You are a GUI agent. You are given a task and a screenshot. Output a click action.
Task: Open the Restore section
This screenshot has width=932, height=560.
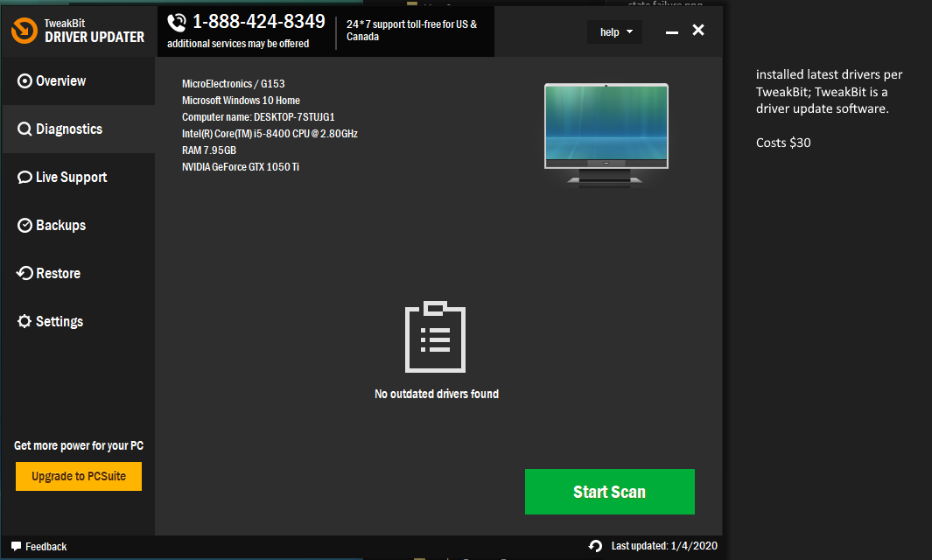pyautogui.click(x=79, y=274)
